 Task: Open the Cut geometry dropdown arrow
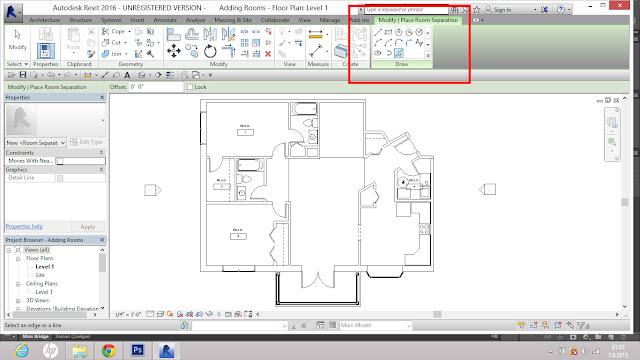(x=125, y=42)
